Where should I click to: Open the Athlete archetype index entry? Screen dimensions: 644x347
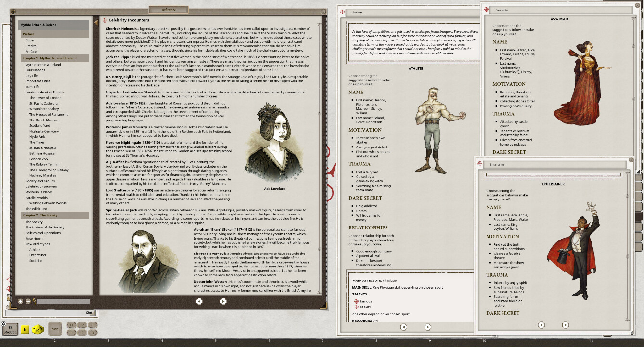[35, 250]
